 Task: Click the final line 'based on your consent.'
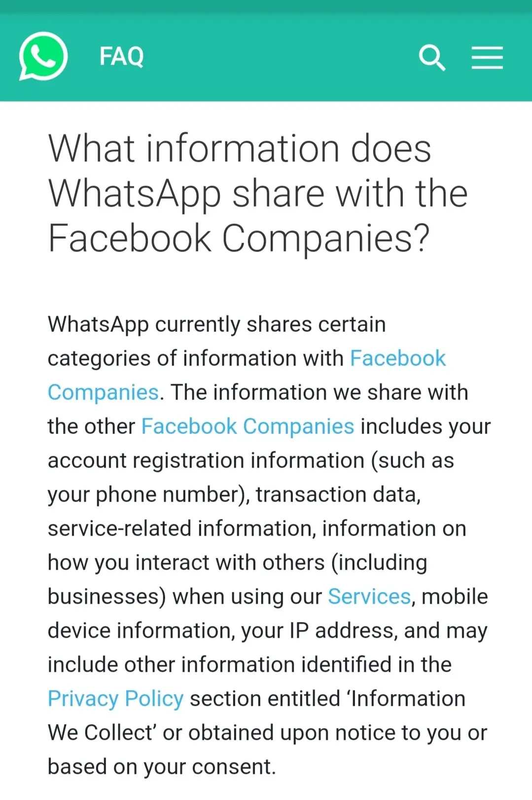(x=162, y=767)
